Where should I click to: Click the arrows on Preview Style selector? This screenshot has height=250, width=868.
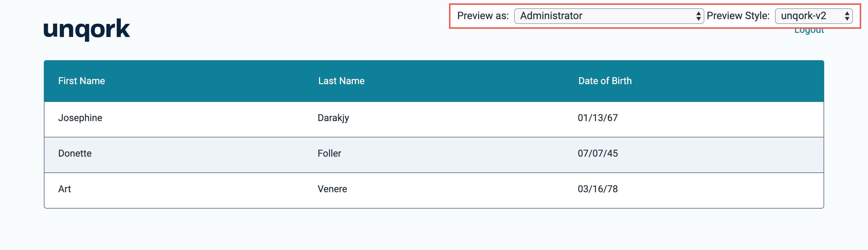coord(847,16)
